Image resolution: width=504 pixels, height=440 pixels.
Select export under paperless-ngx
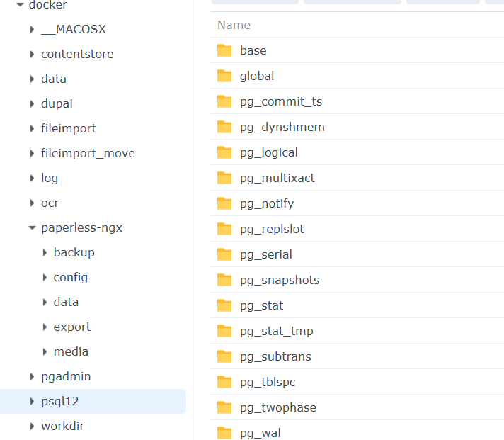click(72, 327)
